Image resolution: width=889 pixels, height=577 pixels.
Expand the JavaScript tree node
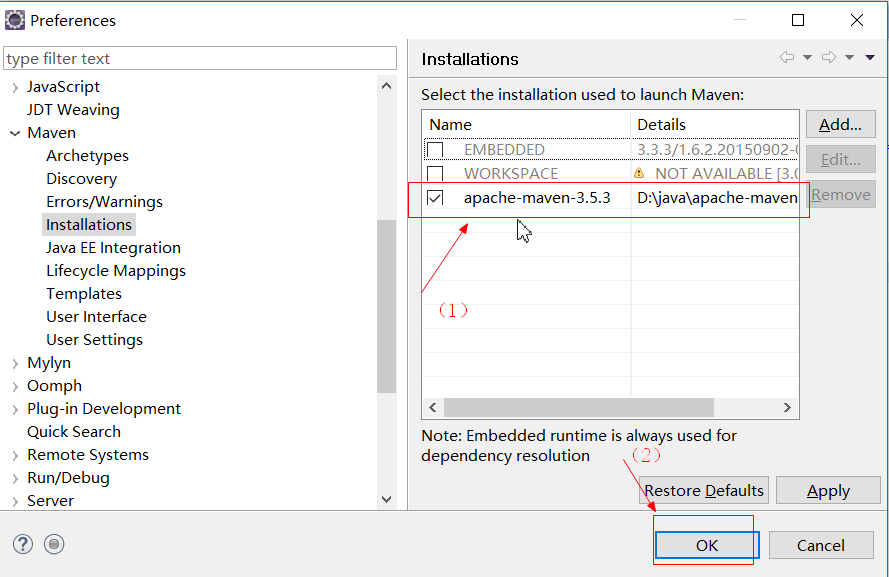[15, 87]
